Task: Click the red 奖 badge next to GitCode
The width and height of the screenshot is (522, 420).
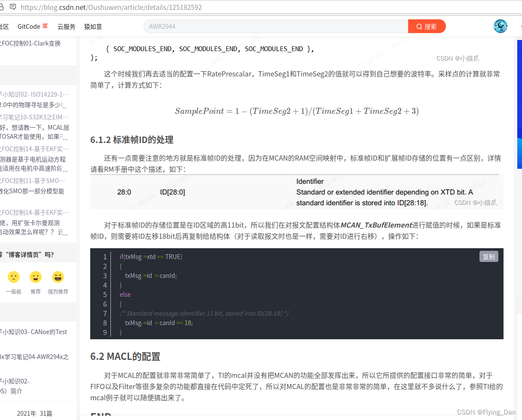Action: tap(44, 26)
